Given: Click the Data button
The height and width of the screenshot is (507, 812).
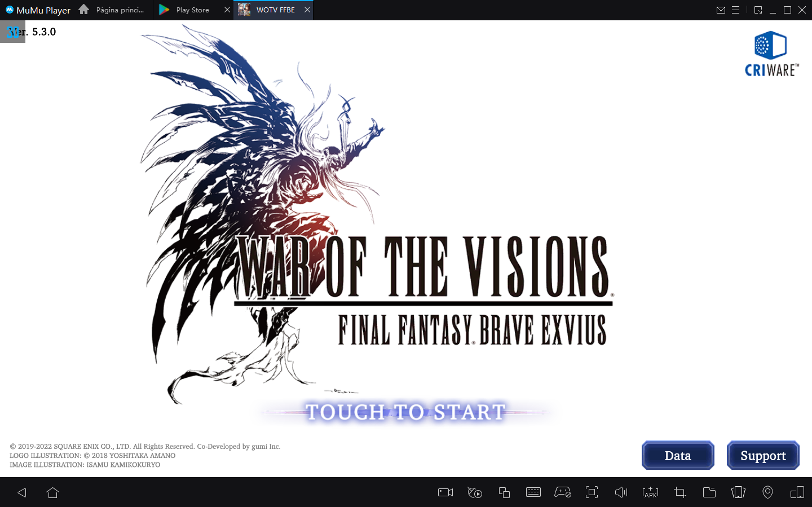Looking at the screenshot, I should point(678,455).
